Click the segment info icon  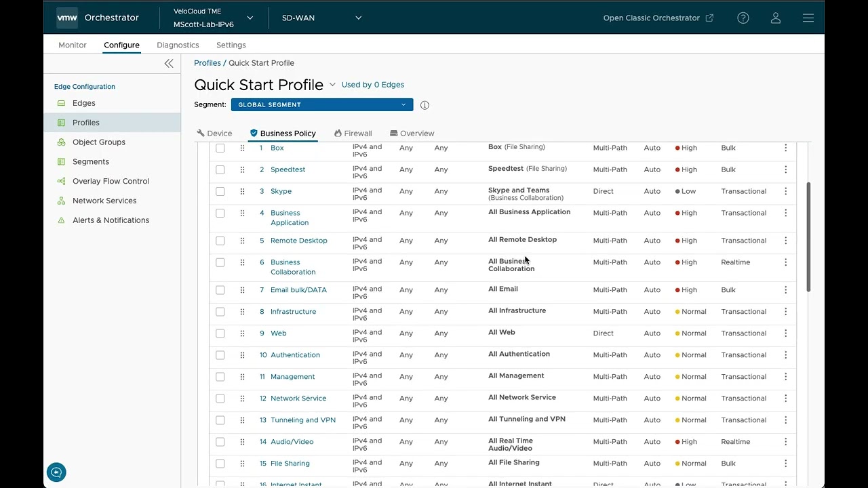pos(425,105)
